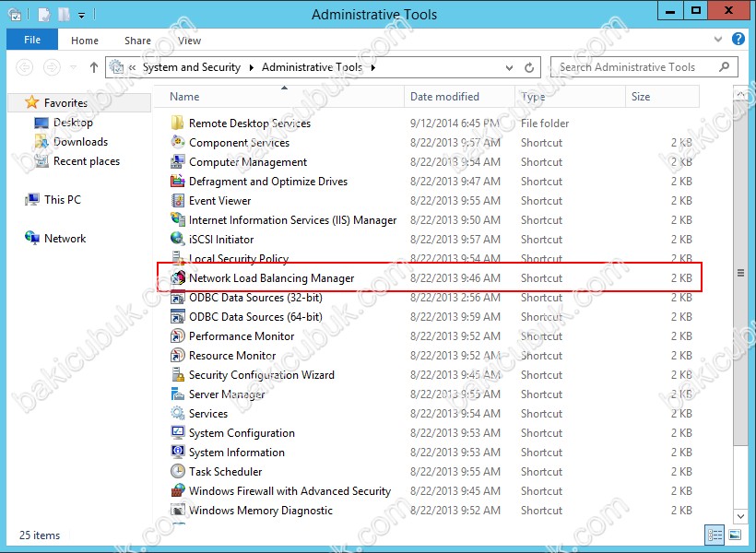Open Downloads in the navigation pane
Viewport: 756px width, 553px height.
(x=80, y=142)
